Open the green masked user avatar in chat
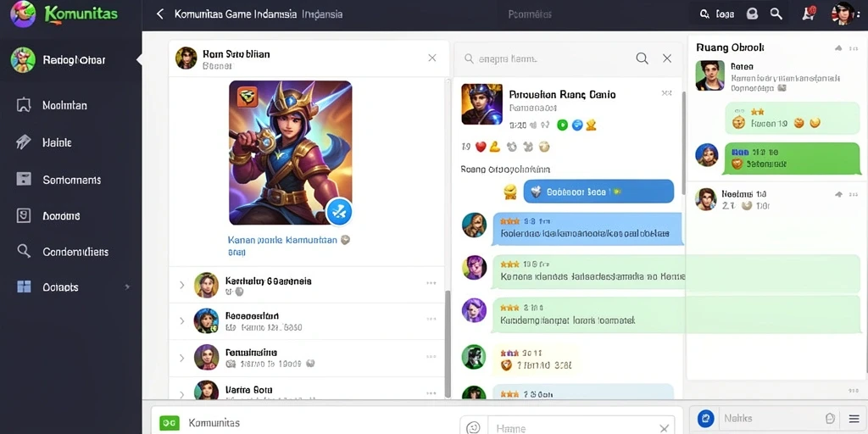Viewport: 868px width, 434px height. (474, 357)
